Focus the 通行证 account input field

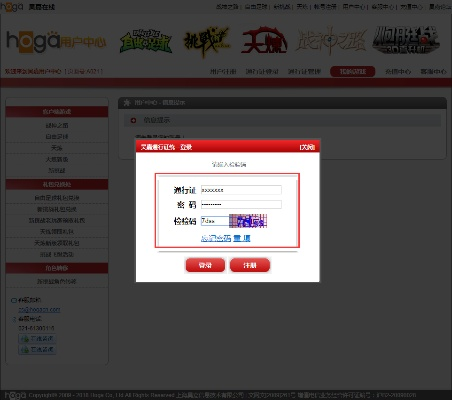(241, 190)
